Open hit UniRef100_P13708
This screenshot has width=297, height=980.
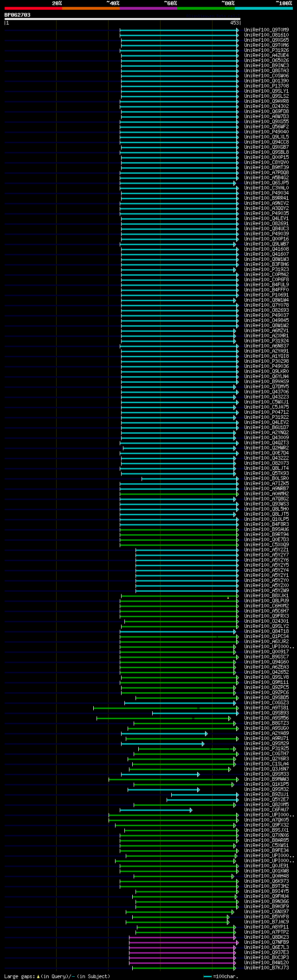(266, 86)
